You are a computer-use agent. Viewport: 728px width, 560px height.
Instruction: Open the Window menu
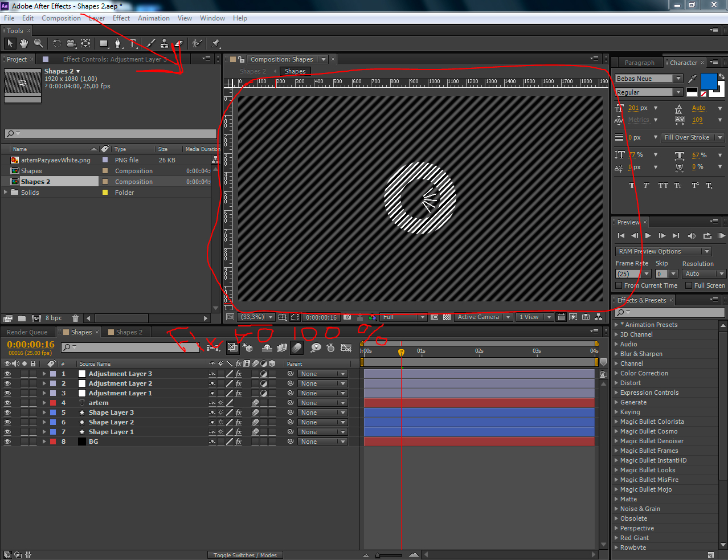(x=212, y=18)
